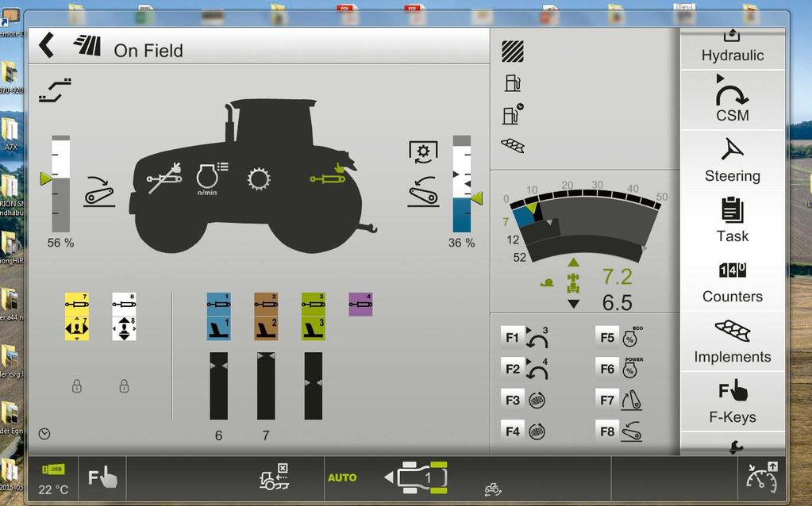Go back with the left chevron arrow
Screen dimensions: 812x506
(47, 45)
